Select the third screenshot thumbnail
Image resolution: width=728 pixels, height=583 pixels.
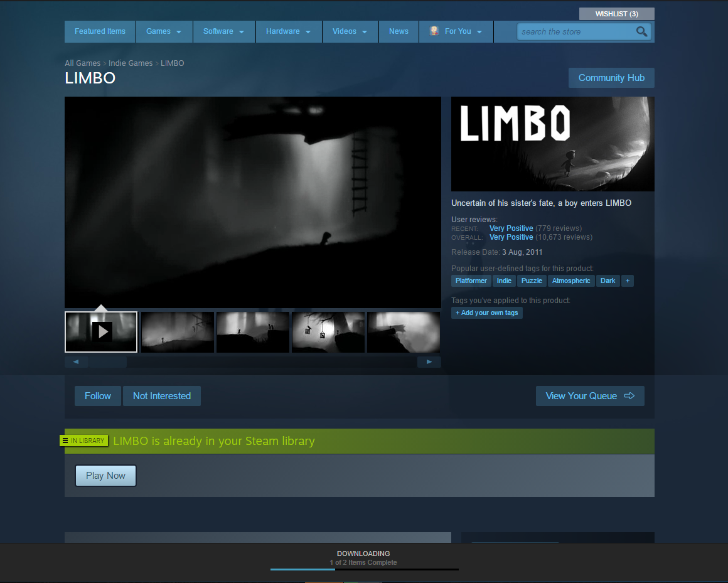[x=252, y=332]
